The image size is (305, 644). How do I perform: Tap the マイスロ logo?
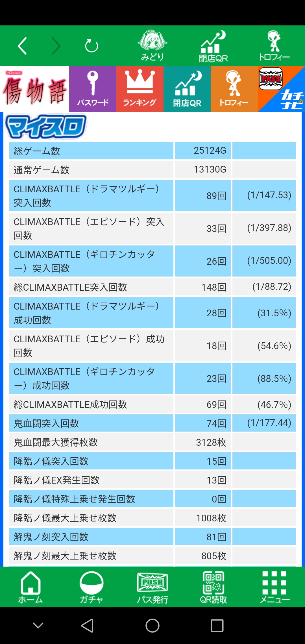(x=46, y=127)
